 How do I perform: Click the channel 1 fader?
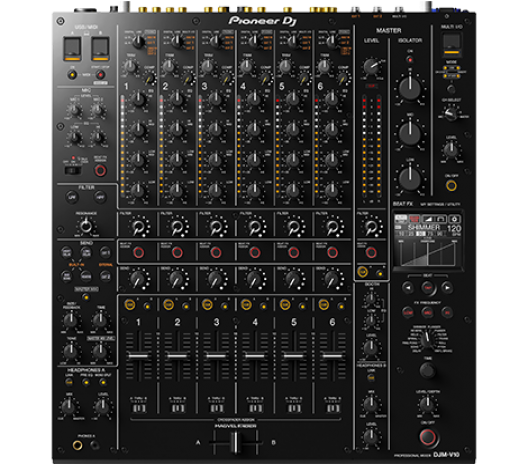[138, 356]
